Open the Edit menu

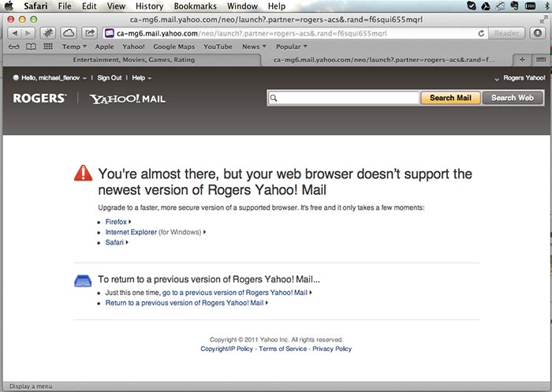(x=89, y=6)
